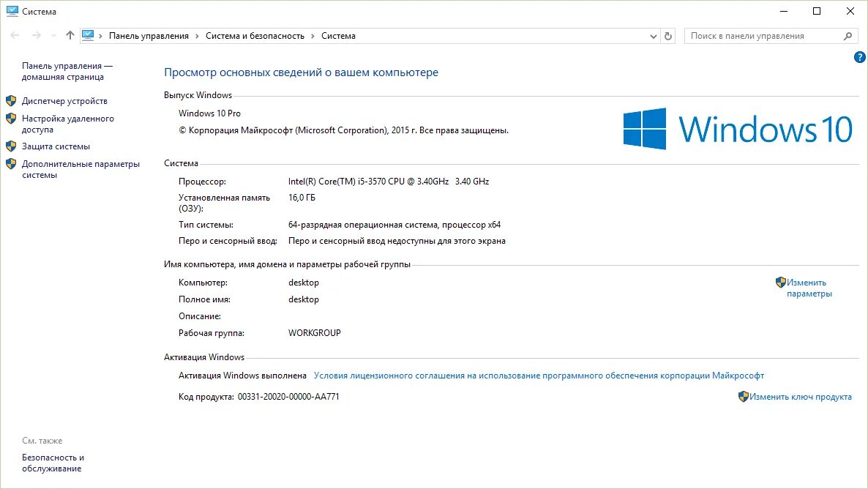The height and width of the screenshot is (489, 868).
Task: Open Microsoft license agreement terms link
Action: click(539, 376)
